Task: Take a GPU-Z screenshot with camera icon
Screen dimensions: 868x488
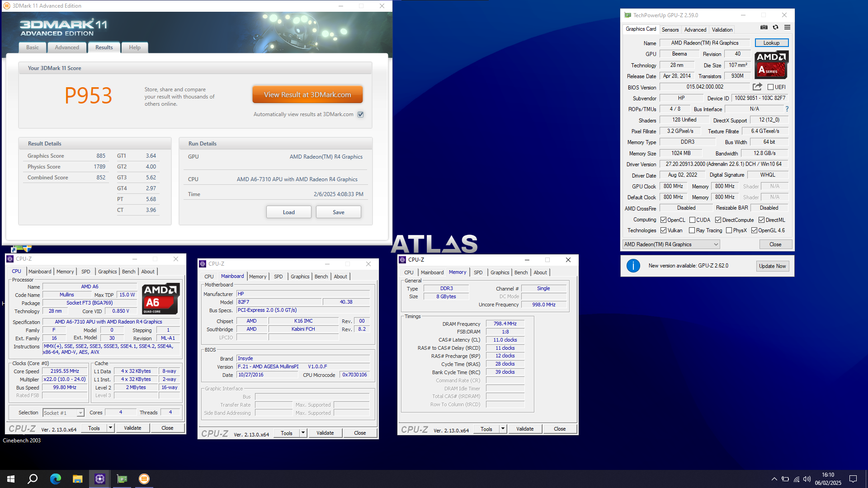Action: coord(764,28)
